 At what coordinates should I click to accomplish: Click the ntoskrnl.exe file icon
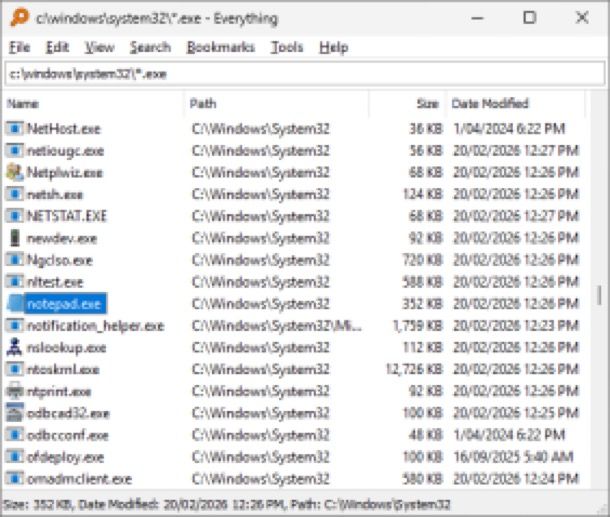[x=15, y=369]
